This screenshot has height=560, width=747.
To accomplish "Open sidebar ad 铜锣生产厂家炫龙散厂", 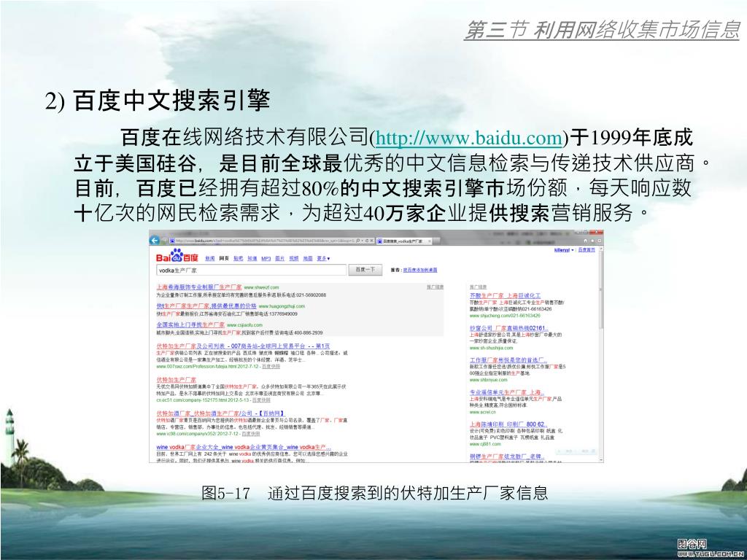I will [507, 456].
